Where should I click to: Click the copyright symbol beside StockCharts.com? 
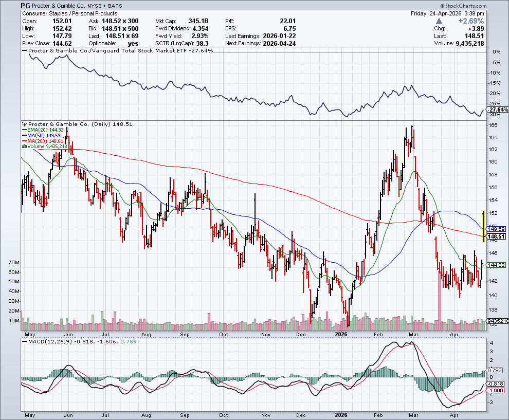443,6
